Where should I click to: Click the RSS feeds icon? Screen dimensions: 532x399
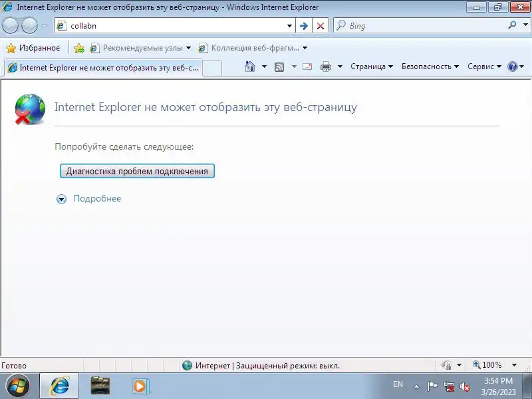click(279, 67)
